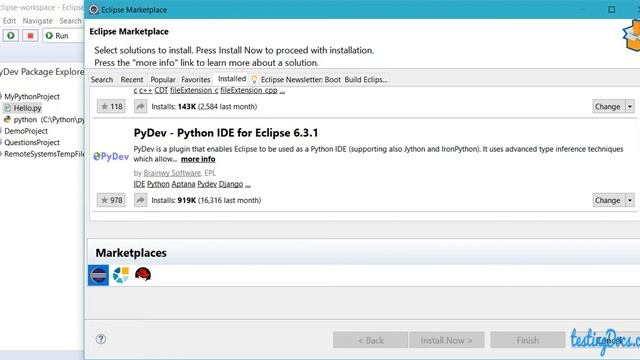Screen dimensions: 640x360
Task: Select the Red Hat marketplace icon
Action: tap(143, 274)
